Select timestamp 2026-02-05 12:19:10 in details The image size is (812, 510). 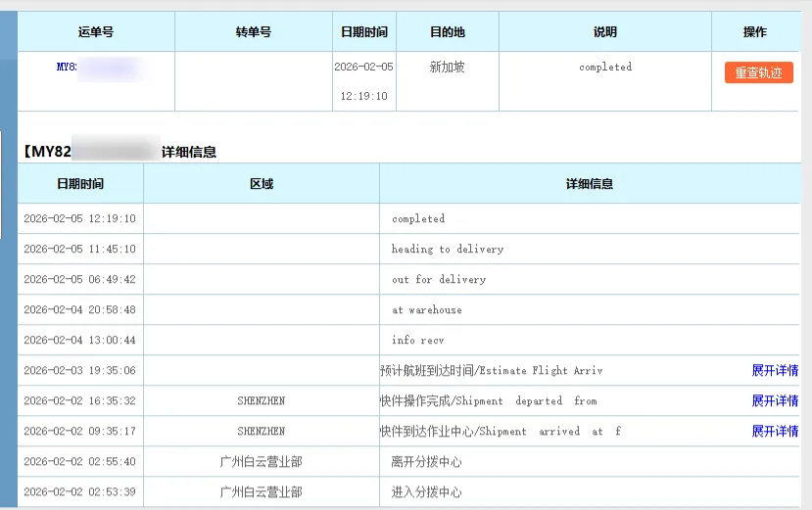[79, 218]
